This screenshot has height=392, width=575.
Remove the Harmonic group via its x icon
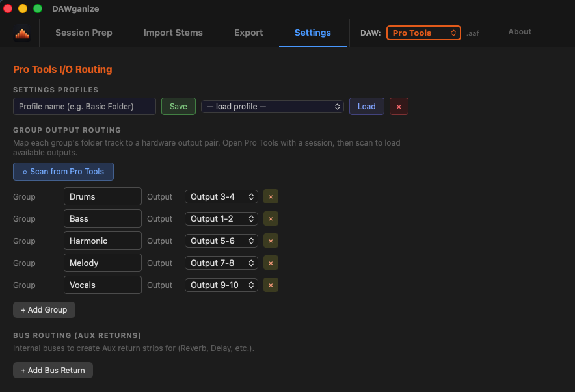(x=271, y=241)
